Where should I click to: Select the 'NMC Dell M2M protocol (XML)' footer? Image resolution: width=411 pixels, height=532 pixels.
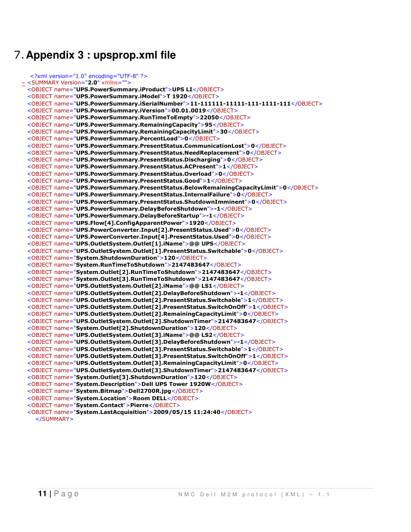point(254,495)
